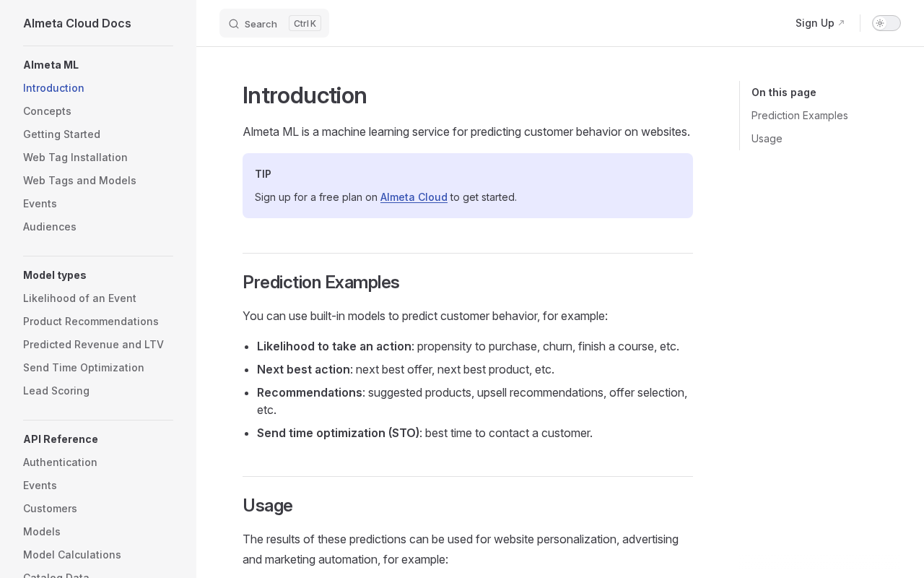Toggle the light/dark theme switch
The width and height of the screenshot is (924, 578).
pos(886,23)
